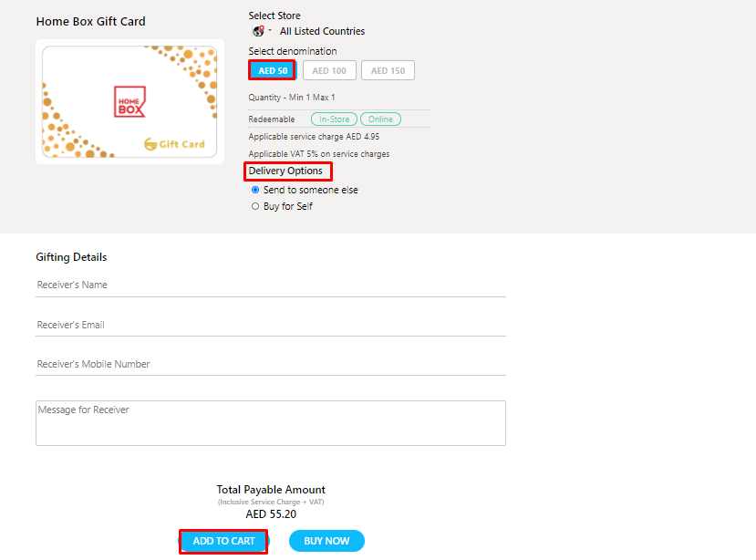The width and height of the screenshot is (756, 560).
Task: Click the Quantity - Min 1 Max 1 text
Action: click(x=292, y=98)
